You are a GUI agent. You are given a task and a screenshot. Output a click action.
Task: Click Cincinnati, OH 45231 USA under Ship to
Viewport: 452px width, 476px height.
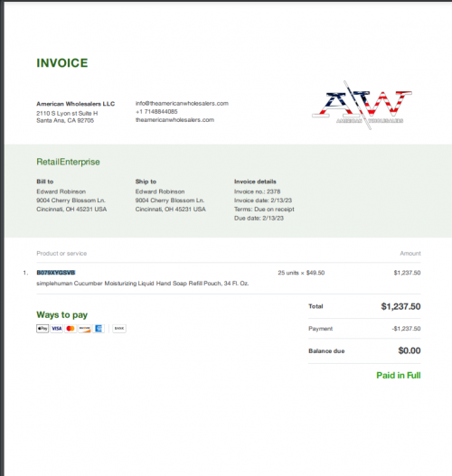click(171, 210)
